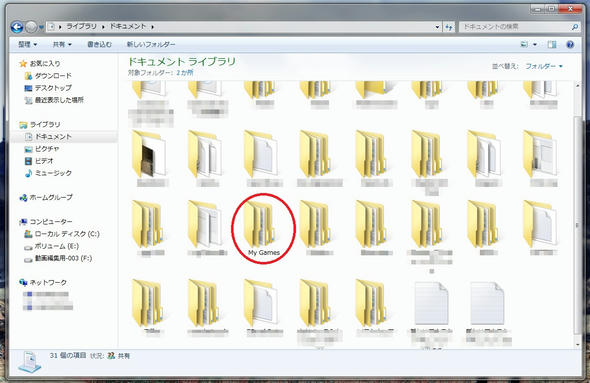Open 最近表示した場所 in favorites
Screen dimensions: 590x383
(59, 100)
